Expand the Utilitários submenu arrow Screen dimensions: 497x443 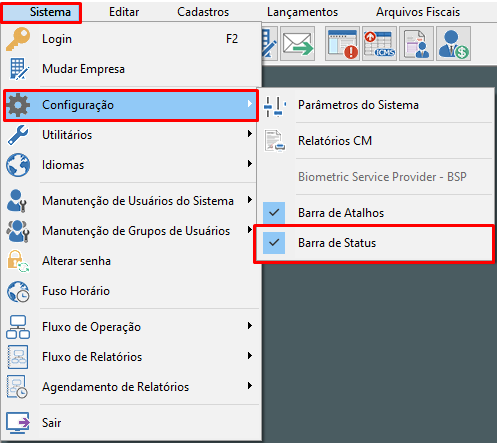[250, 134]
